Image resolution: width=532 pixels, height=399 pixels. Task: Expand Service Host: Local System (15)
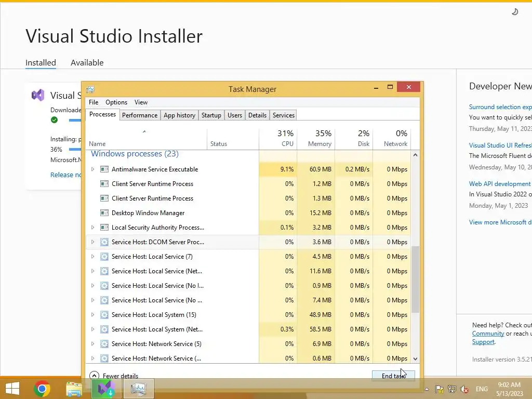coord(92,314)
